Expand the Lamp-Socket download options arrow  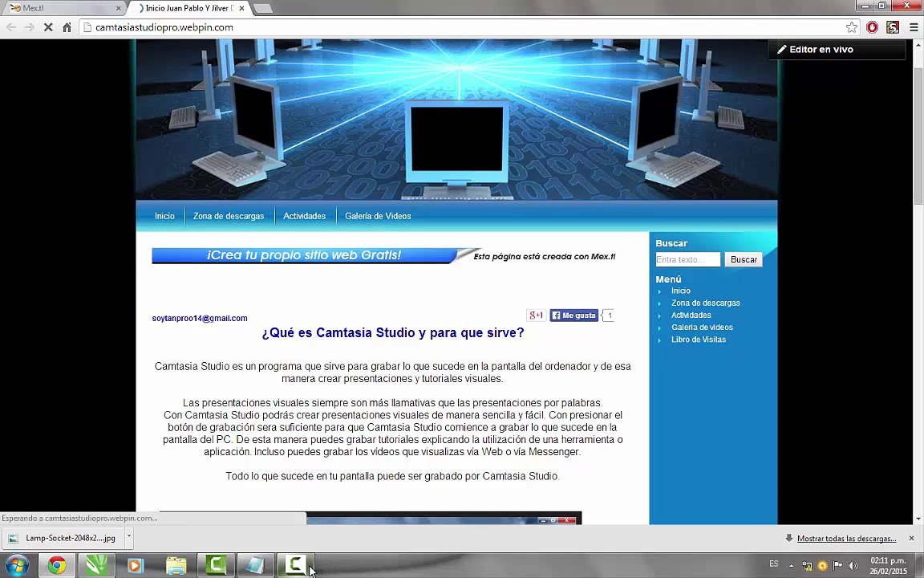tap(129, 538)
